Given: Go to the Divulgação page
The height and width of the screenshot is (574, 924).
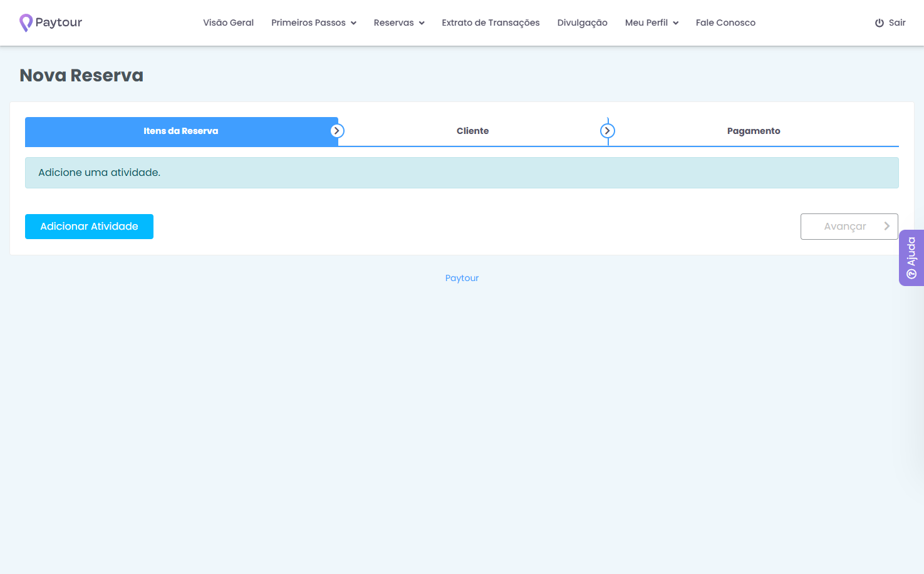Looking at the screenshot, I should [x=583, y=23].
